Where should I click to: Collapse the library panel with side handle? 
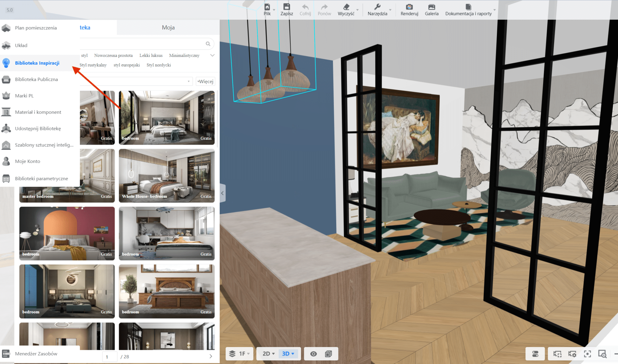222,193
